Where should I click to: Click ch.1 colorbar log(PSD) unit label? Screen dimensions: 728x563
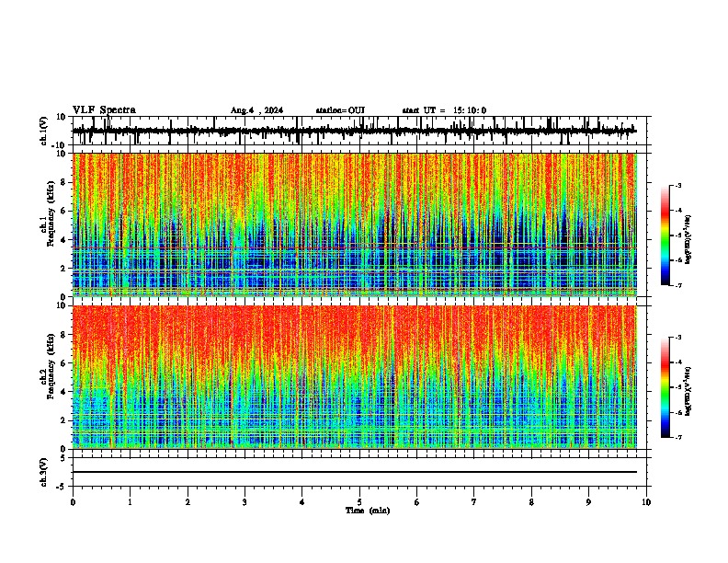tap(688, 240)
